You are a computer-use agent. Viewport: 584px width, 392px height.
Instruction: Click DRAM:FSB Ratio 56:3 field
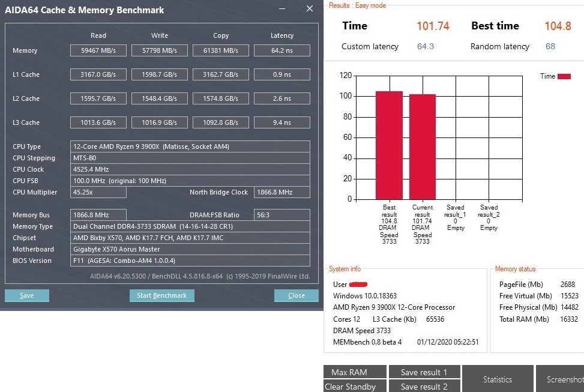[x=282, y=215]
